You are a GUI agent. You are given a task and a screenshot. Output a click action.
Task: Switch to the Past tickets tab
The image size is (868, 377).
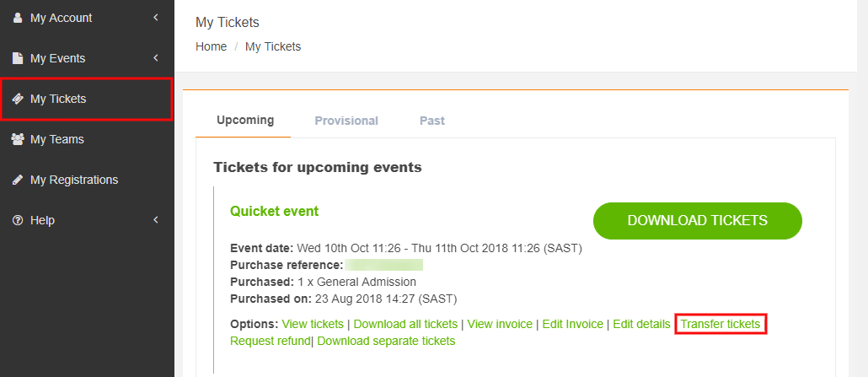432,121
